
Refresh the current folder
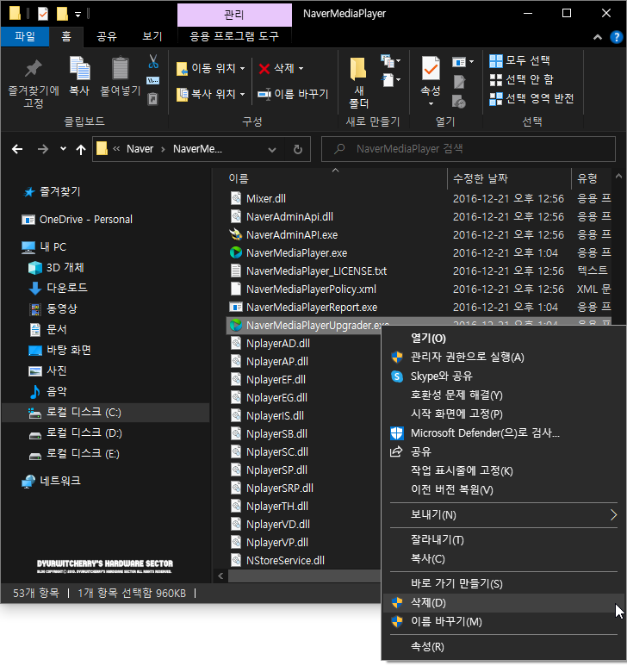coord(297,150)
